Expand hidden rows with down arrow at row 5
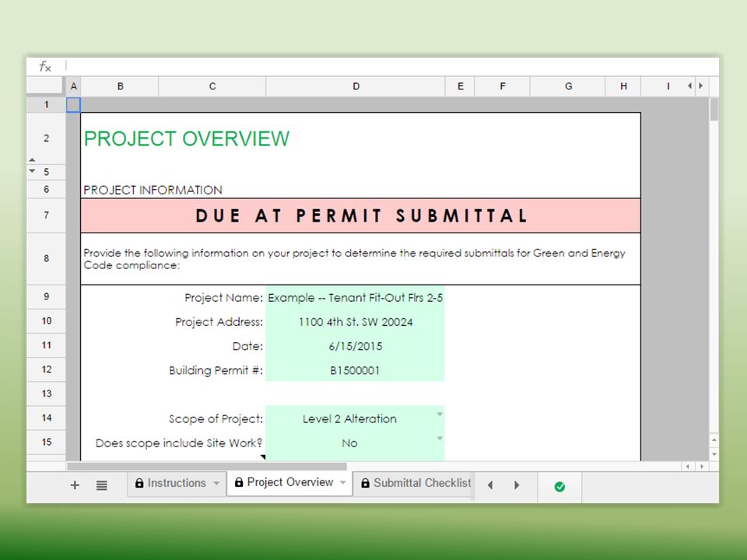 tap(32, 170)
